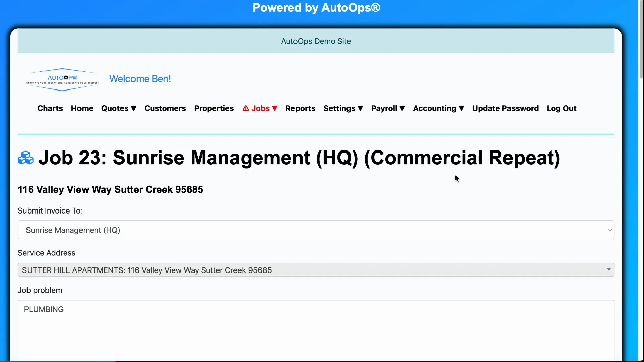Navigate to the Charts page
Screen dimensions: 644x362
(x=50, y=108)
